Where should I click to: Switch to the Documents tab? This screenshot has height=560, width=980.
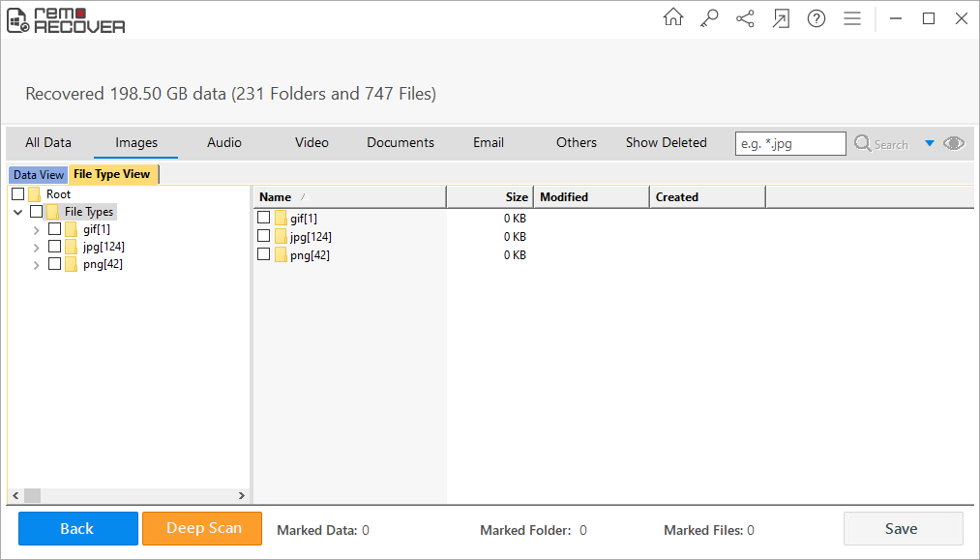[x=400, y=142]
